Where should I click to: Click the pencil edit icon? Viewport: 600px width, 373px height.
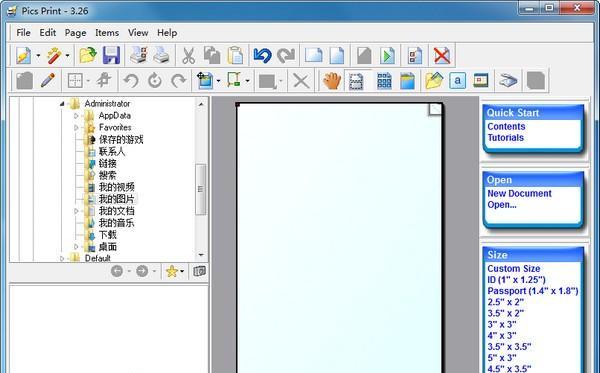[48, 81]
